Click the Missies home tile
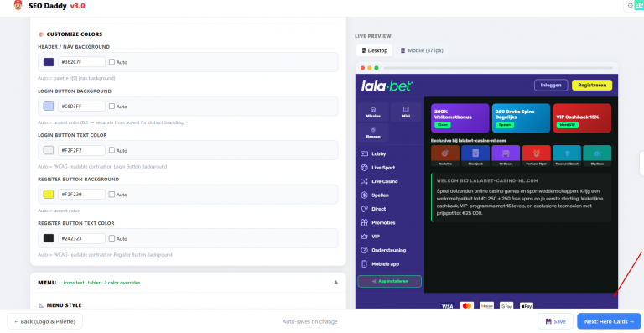The width and height of the screenshot is (644, 333). (x=373, y=112)
